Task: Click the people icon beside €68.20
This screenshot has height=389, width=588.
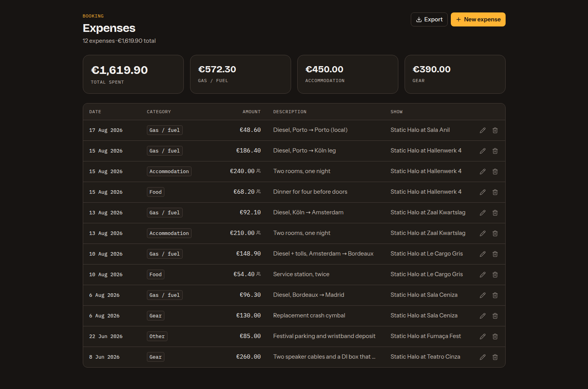Action: [x=258, y=191]
